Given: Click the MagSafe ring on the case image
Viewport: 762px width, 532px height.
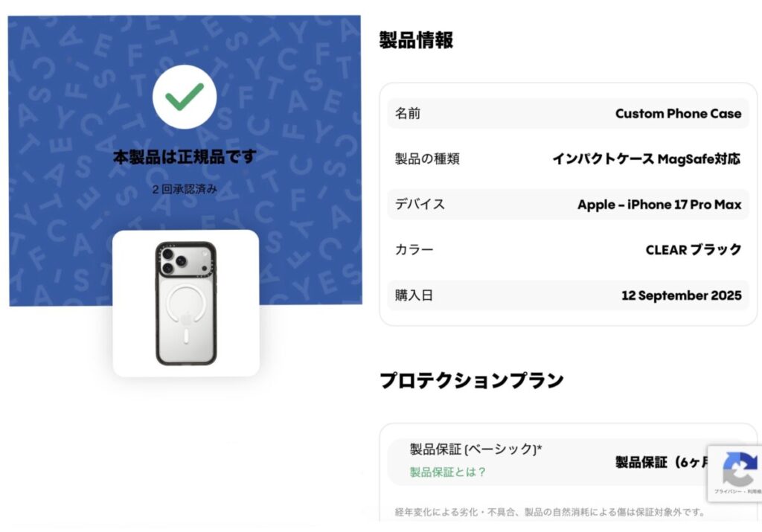Looking at the screenshot, I should coord(182,307).
